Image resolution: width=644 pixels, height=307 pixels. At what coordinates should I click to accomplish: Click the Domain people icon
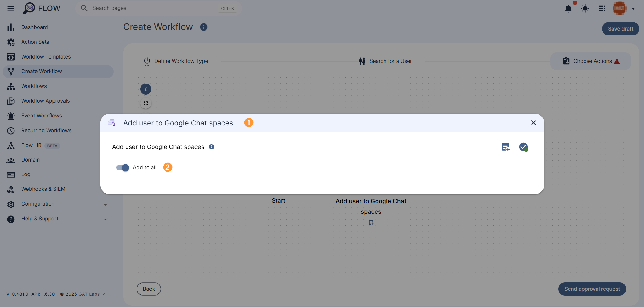(x=11, y=160)
